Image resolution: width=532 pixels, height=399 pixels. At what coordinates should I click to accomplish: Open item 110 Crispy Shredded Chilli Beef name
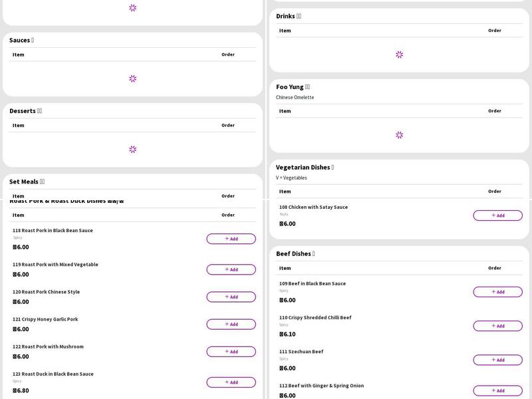[x=315, y=318]
